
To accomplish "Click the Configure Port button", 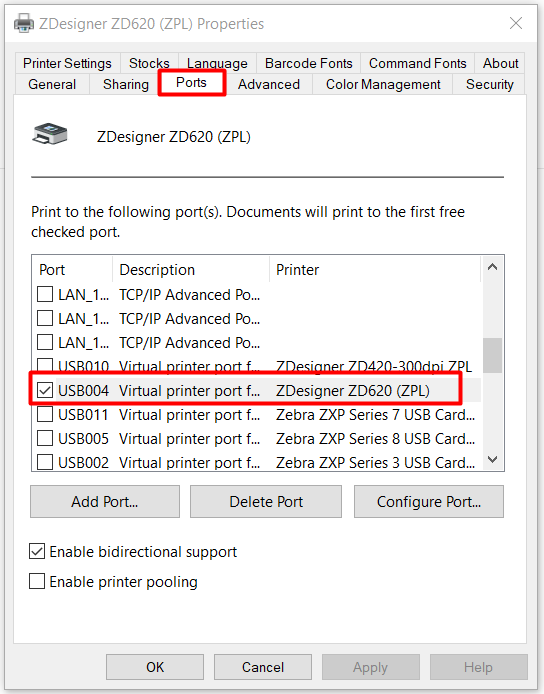I will 429,501.
